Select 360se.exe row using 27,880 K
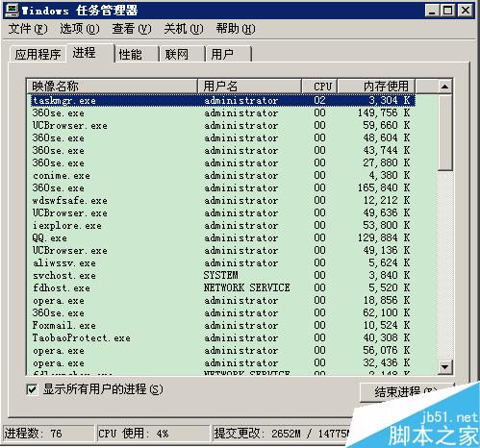Image resolution: width=480 pixels, height=448 pixels. pyautogui.click(x=223, y=163)
